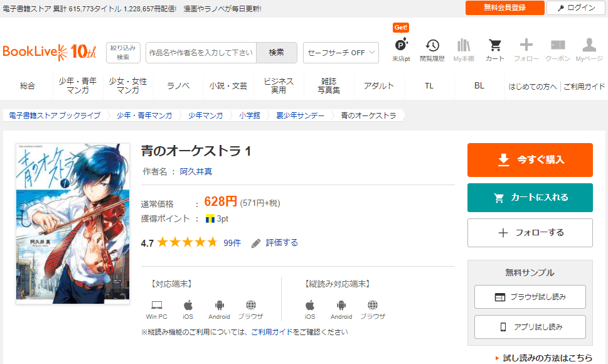
Task: Open 絞り込み検索 filter search options
Action: 123,53
